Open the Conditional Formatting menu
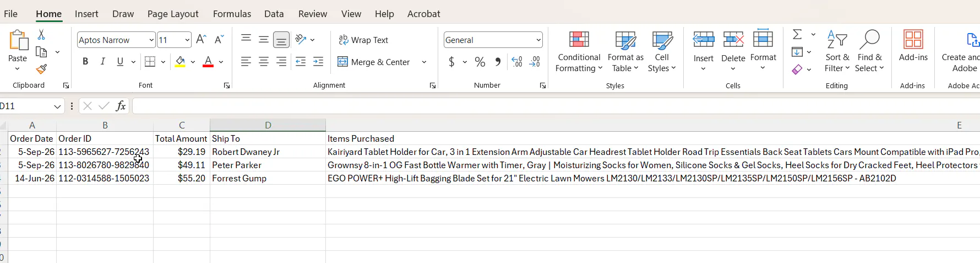This screenshot has height=263, width=980. [x=579, y=51]
